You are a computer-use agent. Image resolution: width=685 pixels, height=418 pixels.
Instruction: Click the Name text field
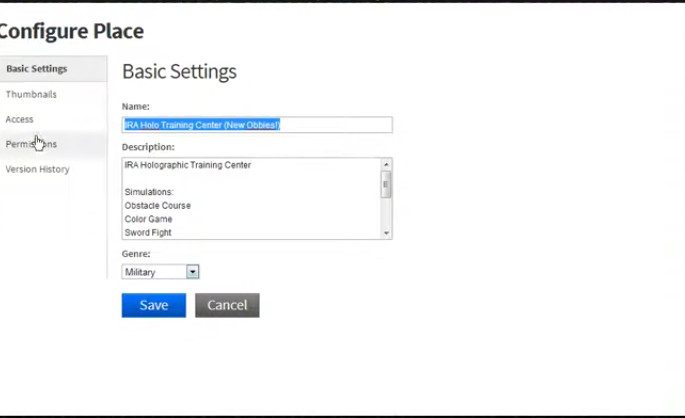point(256,125)
